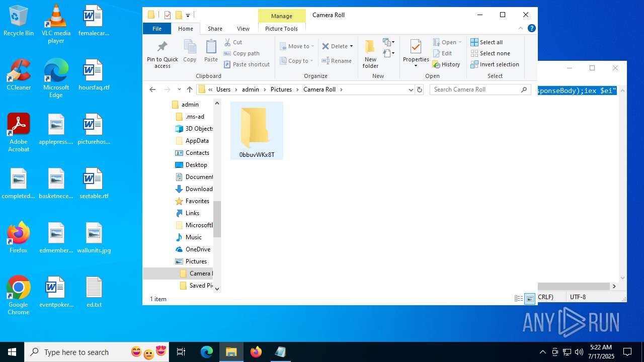Expand address bar history dropdown
The height and width of the screenshot is (362, 644).
(411, 89)
